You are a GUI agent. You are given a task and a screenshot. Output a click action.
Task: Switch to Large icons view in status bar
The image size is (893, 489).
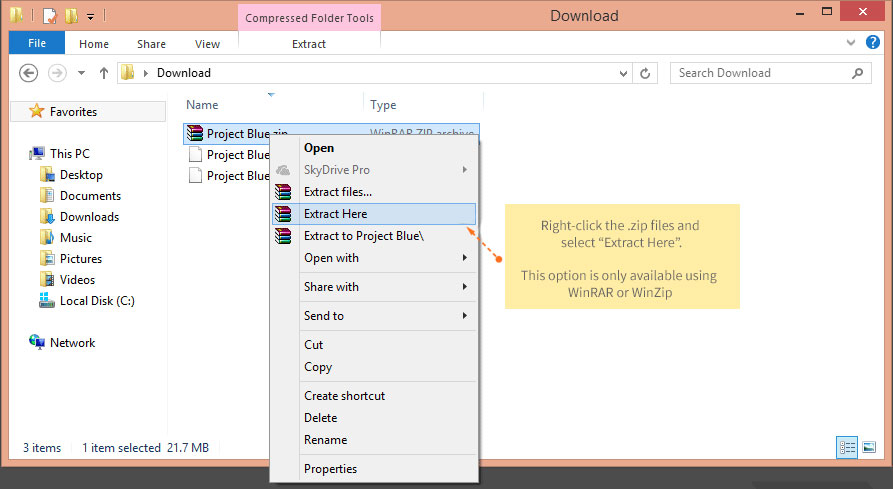tap(869, 447)
